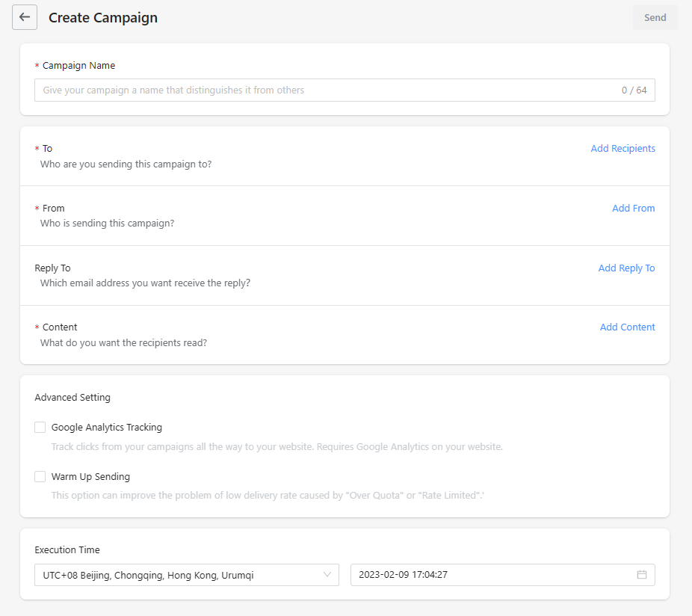Image resolution: width=692 pixels, height=616 pixels.
Task: Click the Warm Up Sending label
Action: tap(90, 476)
